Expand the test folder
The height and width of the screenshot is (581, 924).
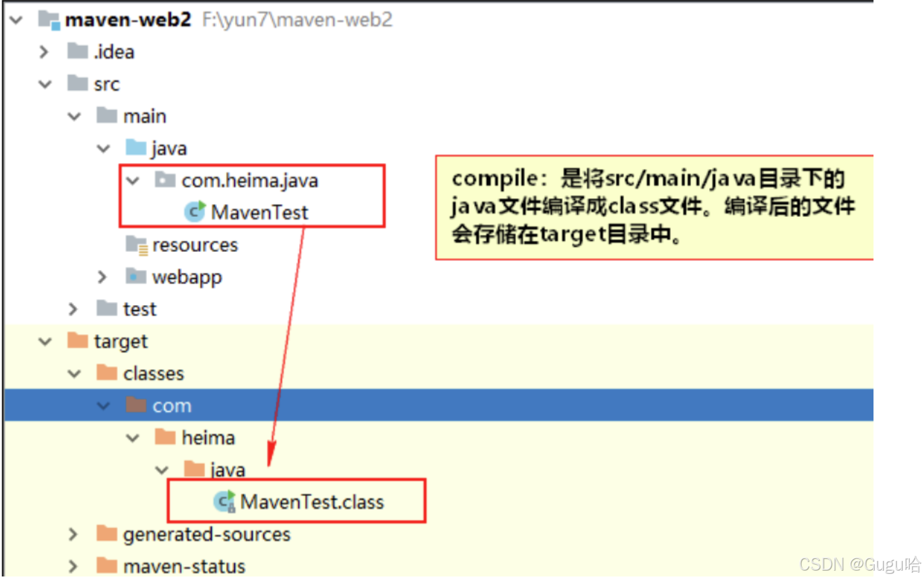pyautogui.click(x=73, y=309)
